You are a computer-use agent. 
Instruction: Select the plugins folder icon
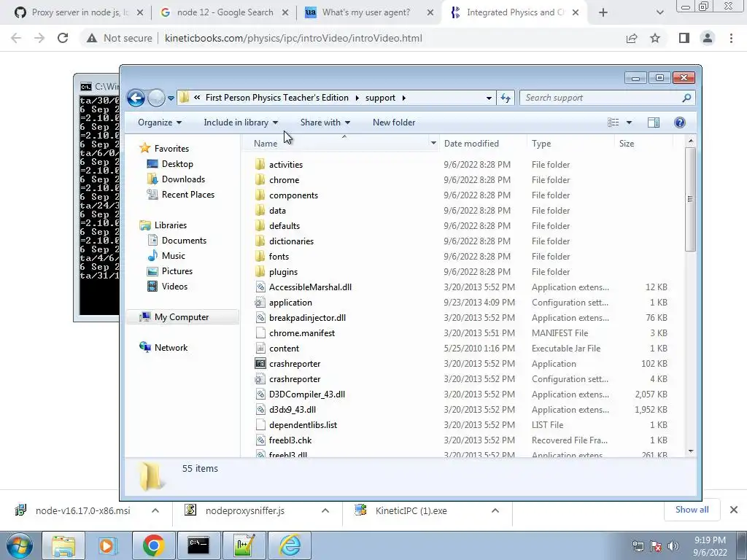point(260,272)
